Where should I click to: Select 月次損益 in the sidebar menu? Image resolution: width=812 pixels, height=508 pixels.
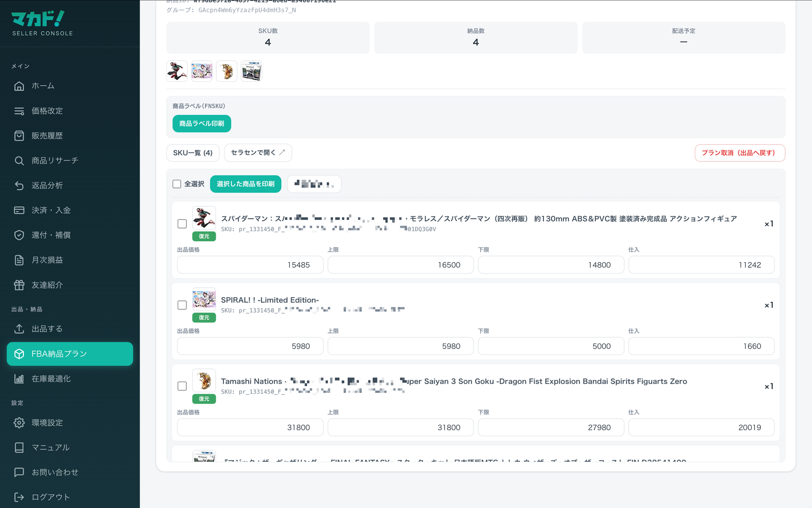coord(70,260)
